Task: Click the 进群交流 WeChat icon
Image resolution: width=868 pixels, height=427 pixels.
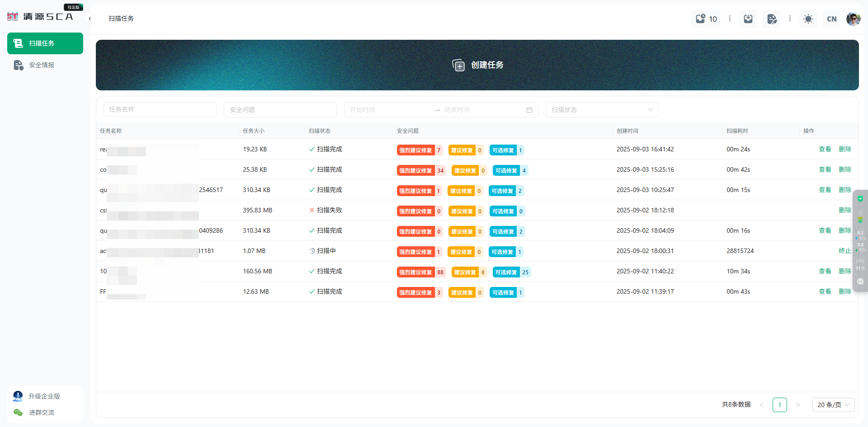Action: point(18,412)
